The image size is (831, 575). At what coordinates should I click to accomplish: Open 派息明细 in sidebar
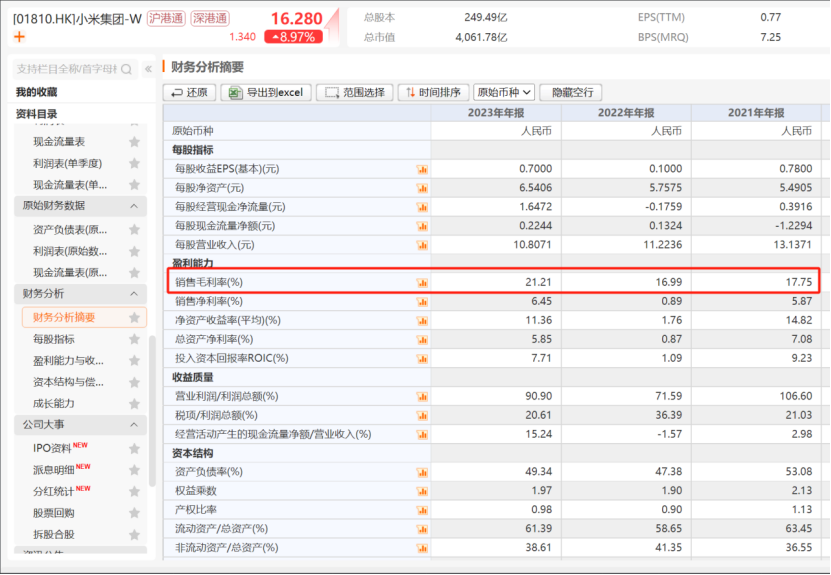coord(54,470)
